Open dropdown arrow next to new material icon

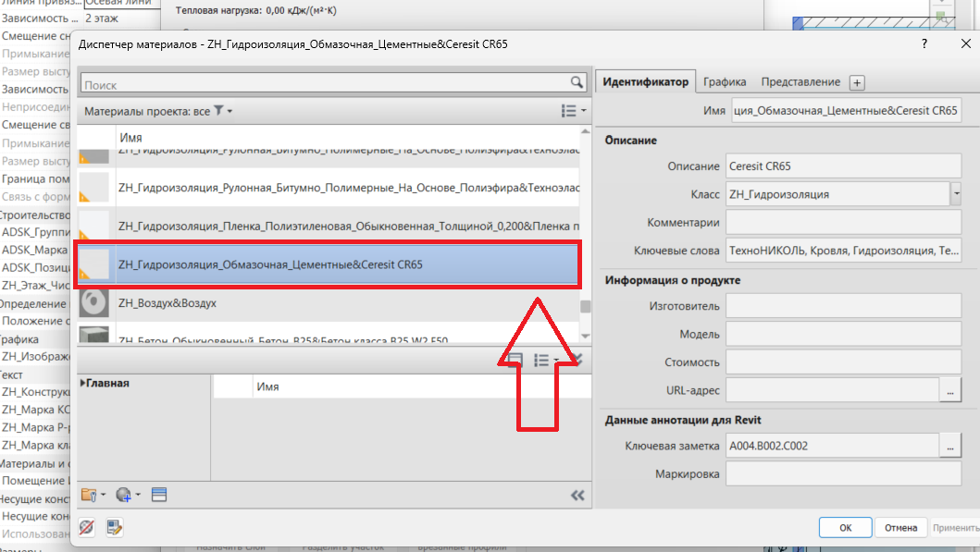click(138, 496)
